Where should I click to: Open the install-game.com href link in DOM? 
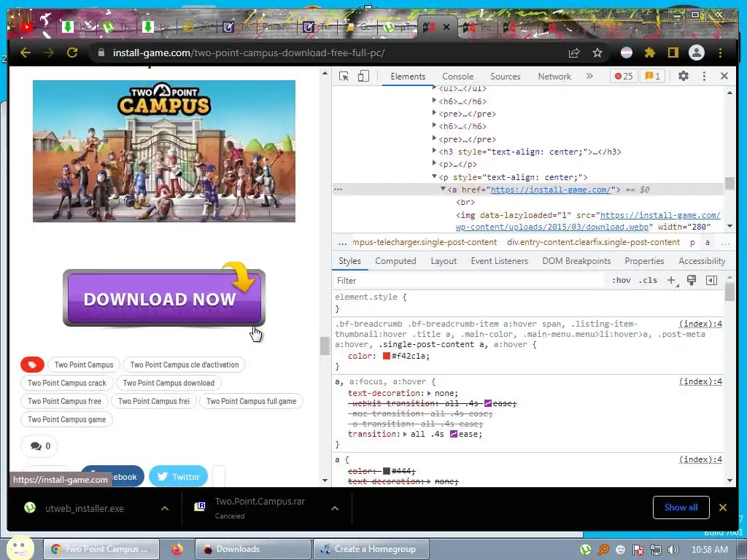click(551, 190)
